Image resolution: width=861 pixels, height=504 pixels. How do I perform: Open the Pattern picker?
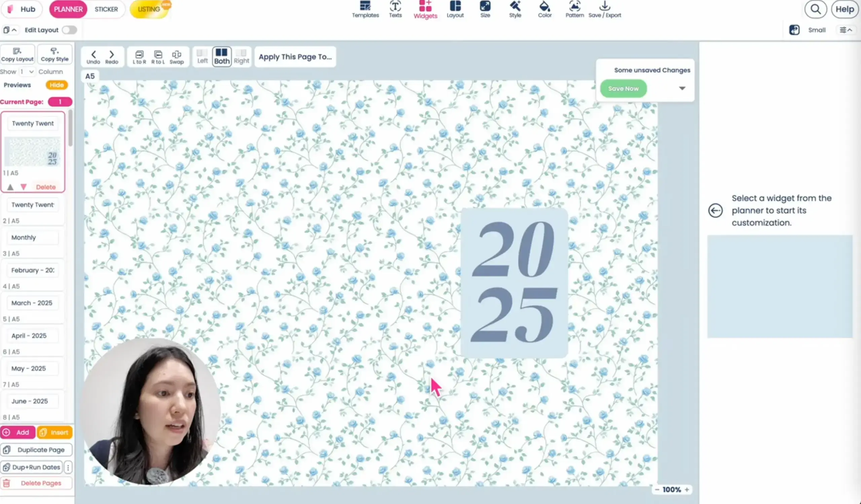(x=574, y=9)
